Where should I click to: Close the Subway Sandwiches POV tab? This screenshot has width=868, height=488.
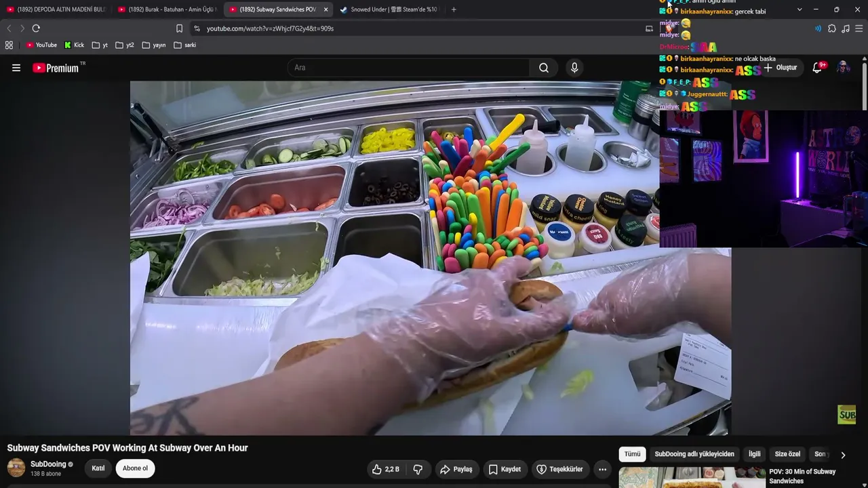tap(325, 9)
